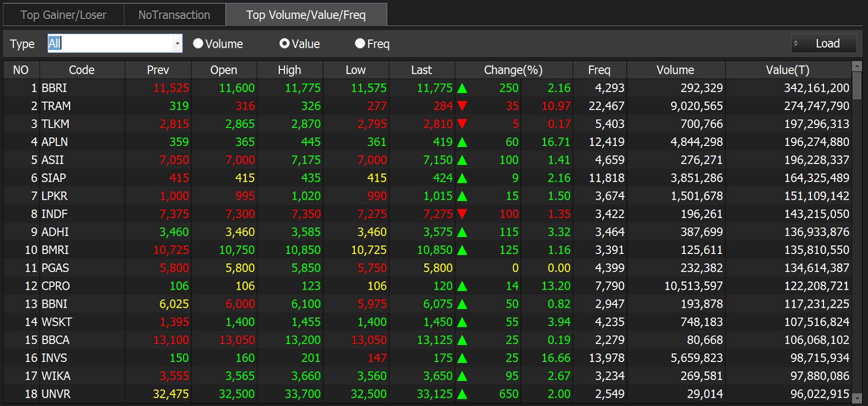Screen dimensions: 868x406
Task: Click BBRI's previous price 11,525
Action: [171, 88]
